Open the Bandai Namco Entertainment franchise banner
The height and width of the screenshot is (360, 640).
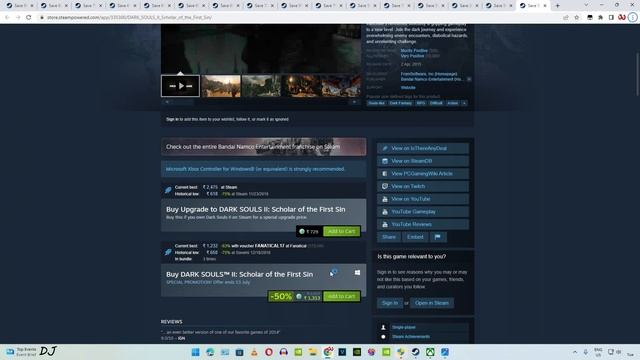pos(264,147)
